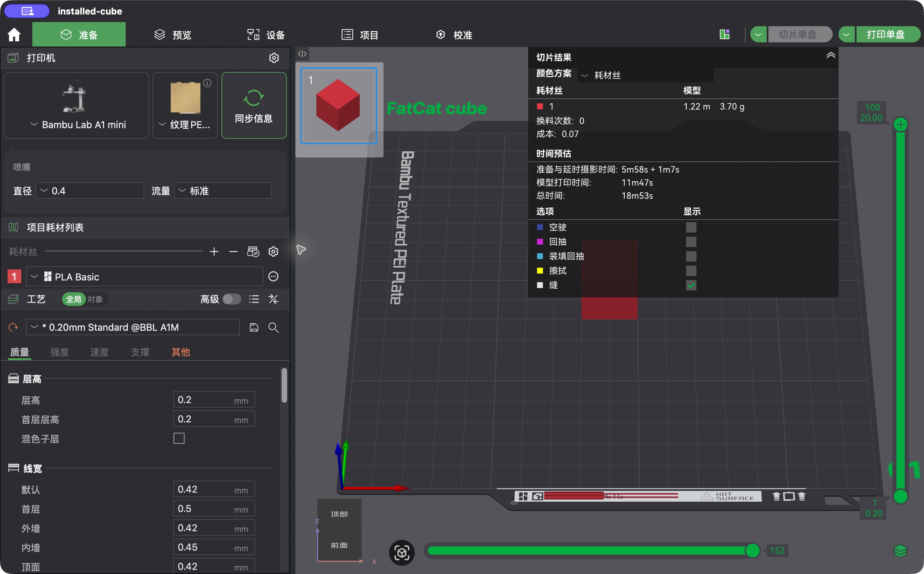The width and height of the screenshot is (924, 574).
Task: Click filament number 1 red badge
Action: [x=14, y=276]
